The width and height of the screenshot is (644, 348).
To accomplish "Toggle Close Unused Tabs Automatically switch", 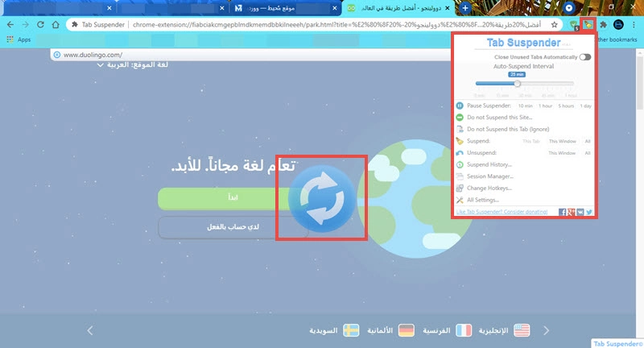I will point(585,57).
